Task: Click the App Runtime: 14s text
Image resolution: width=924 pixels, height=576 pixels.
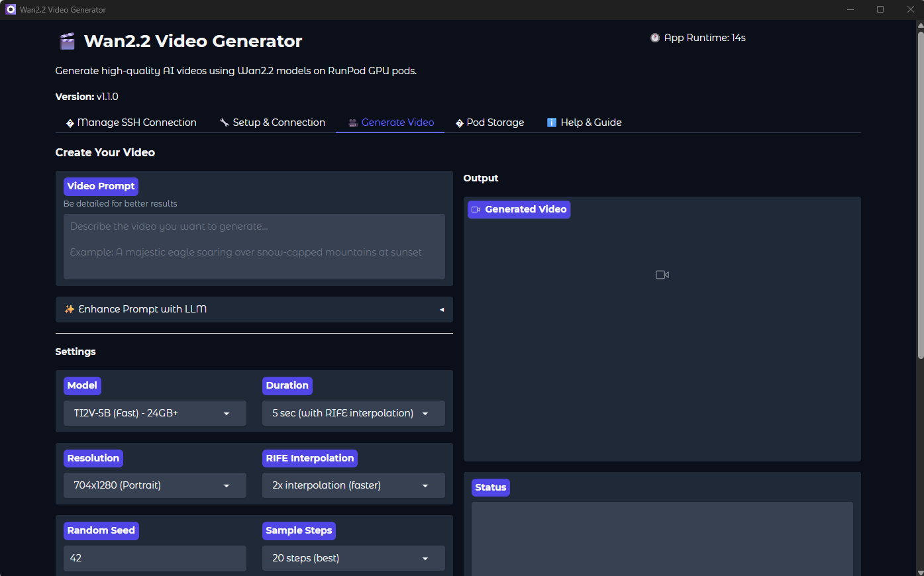Action: (x=705, y=38)
